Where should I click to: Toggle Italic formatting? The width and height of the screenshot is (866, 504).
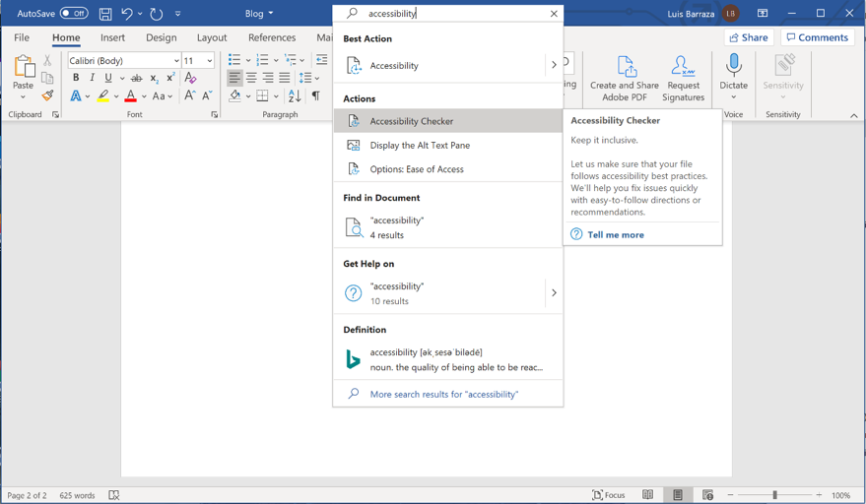click(x=93, y=78)
